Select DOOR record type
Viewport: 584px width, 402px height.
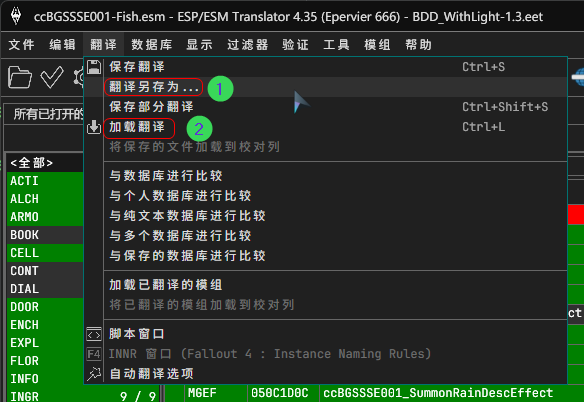point(45,307)
